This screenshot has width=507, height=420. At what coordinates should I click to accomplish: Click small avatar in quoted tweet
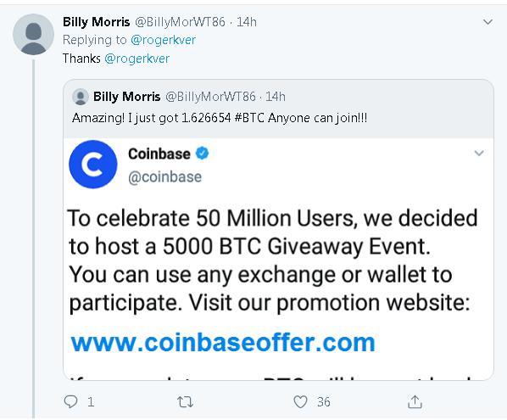(81, 97)
